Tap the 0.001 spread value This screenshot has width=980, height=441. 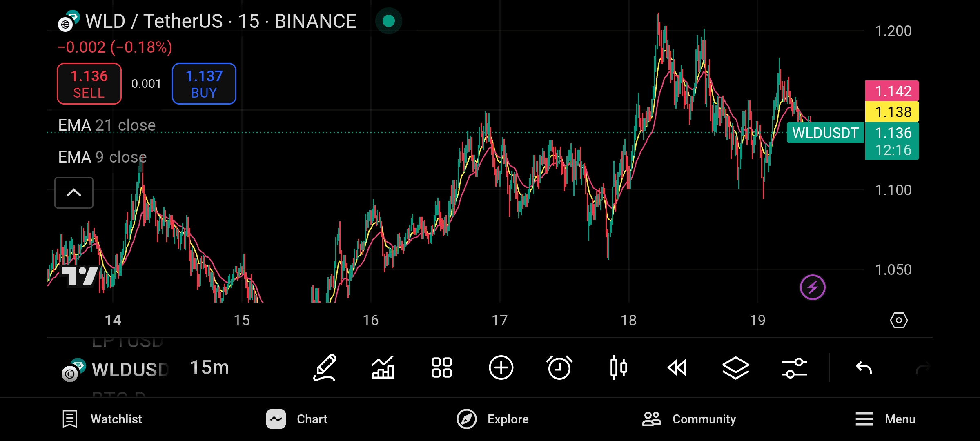146,84
